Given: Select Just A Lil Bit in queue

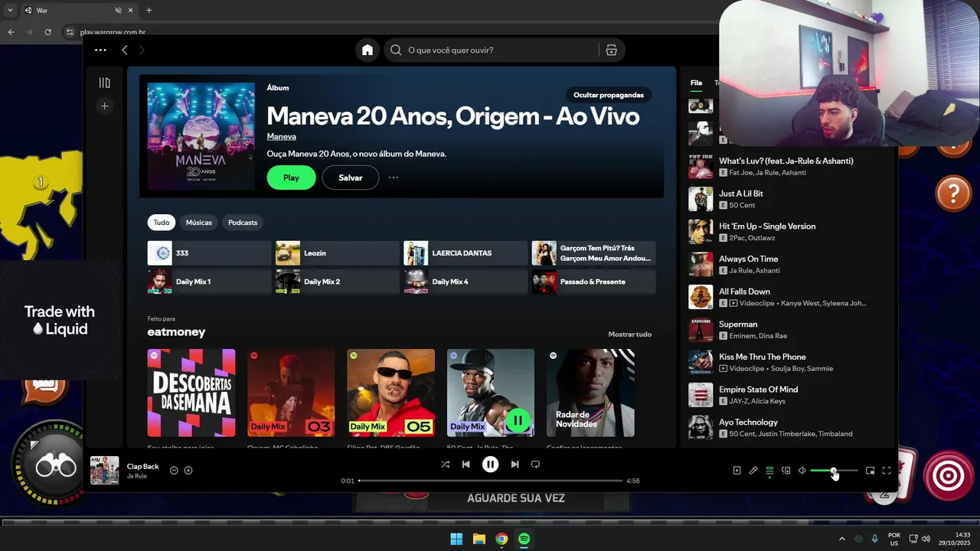Looking at the screenshot, I should point(786,199).
